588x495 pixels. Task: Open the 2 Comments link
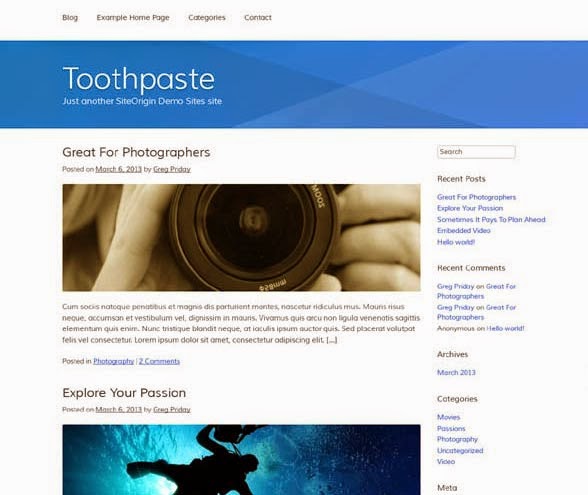pyautogui.click(x=159, y=361)
